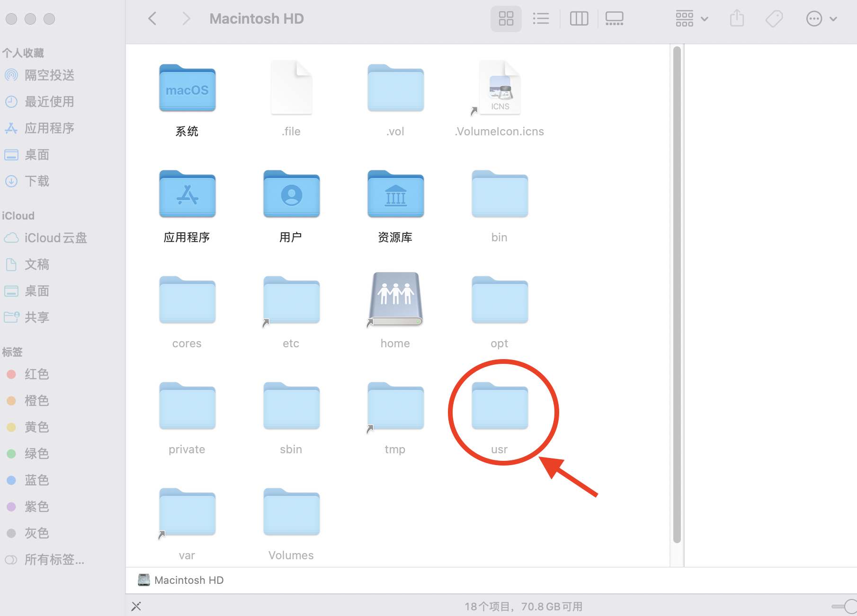Viewport: 857px width, 616px height.
Task: Click Macintosh HD in the path bar
Action: (189, 580)
